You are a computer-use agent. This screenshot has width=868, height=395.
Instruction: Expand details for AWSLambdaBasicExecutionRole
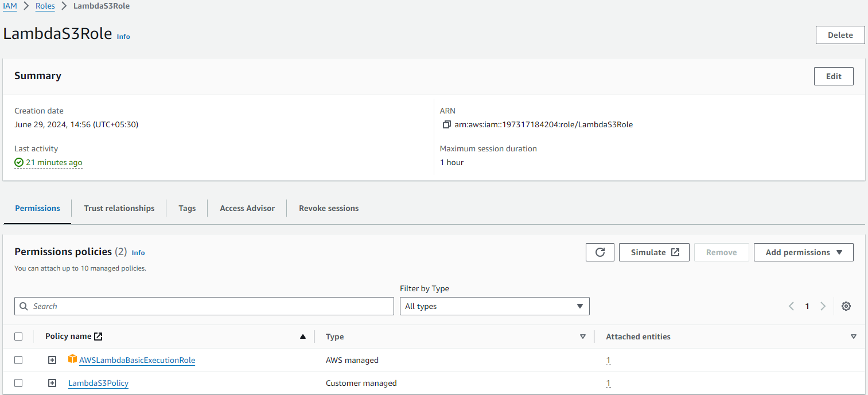52,359
